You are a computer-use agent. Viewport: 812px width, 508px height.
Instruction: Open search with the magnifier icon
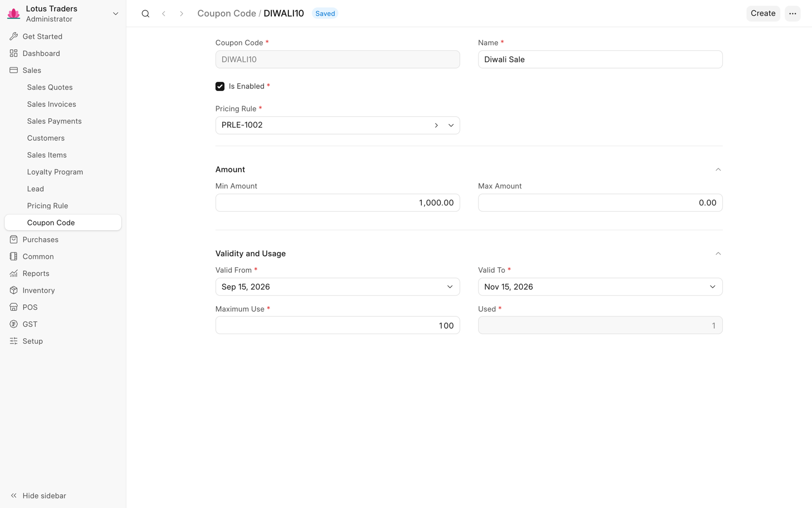146,14
